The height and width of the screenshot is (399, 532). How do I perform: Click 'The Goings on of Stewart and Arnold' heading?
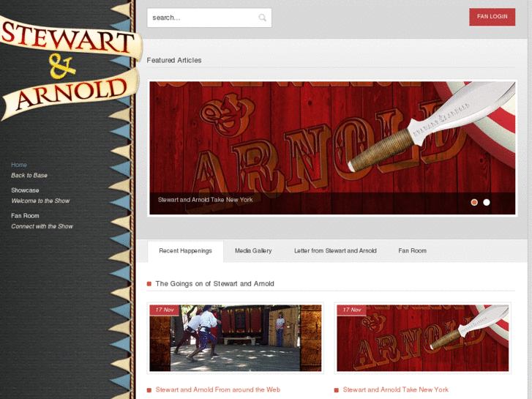(x=214, y=283)
